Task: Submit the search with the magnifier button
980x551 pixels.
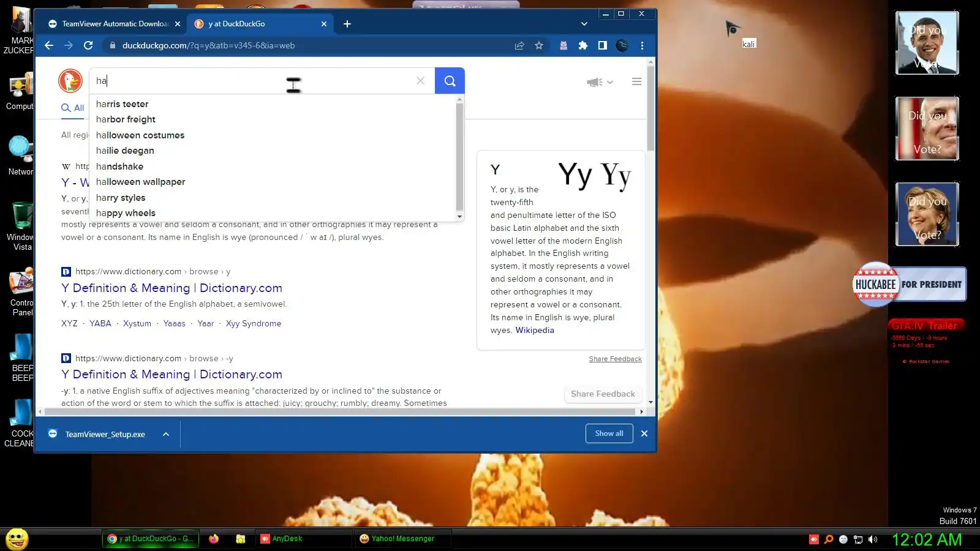Action: [x=450, y=81]
